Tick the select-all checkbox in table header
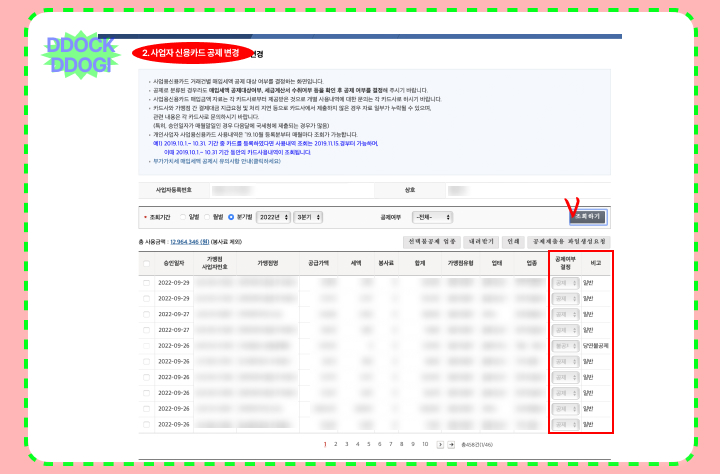Viewport: 720px width, 474px height. coord(146,264)
